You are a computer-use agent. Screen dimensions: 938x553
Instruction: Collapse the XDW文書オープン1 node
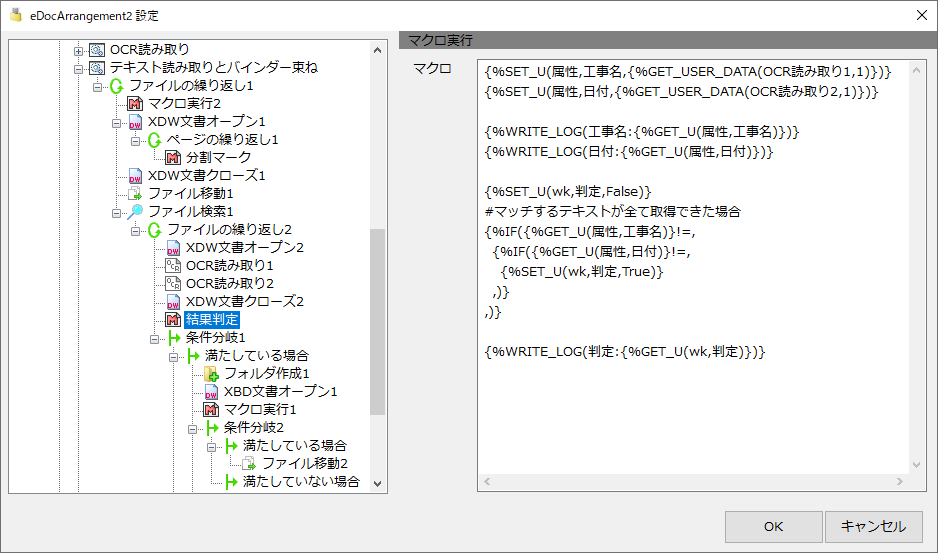pos(117,124)
